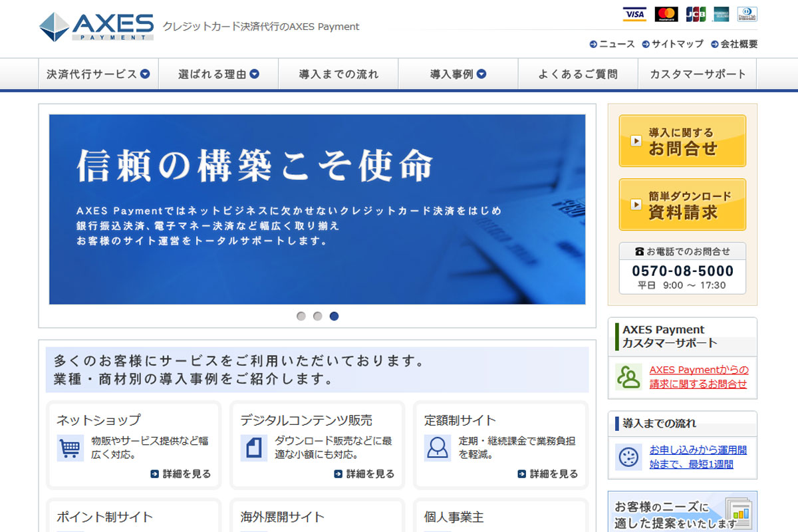Click the 海外展開サイト card heading
The image size is (798, 532).
(283, 517)
